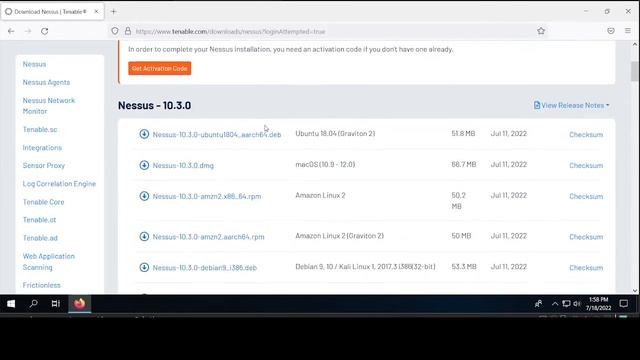Open the network tray icon

566,304
